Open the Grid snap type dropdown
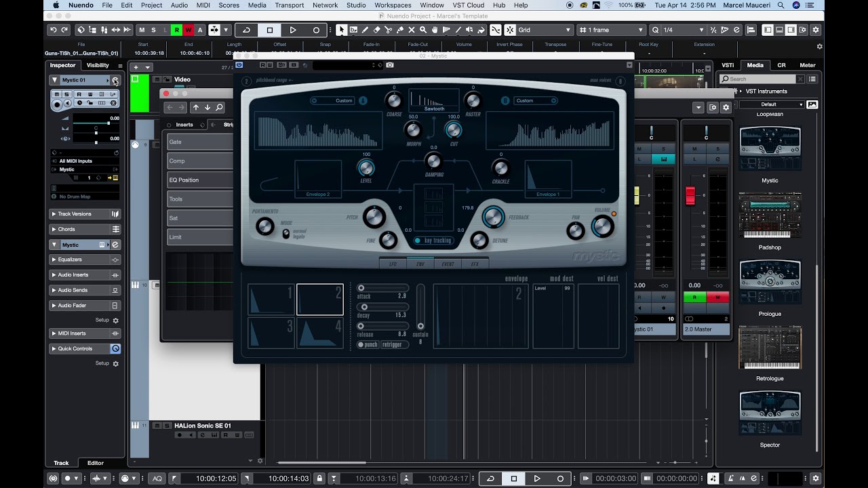 (x=545, y=30)
